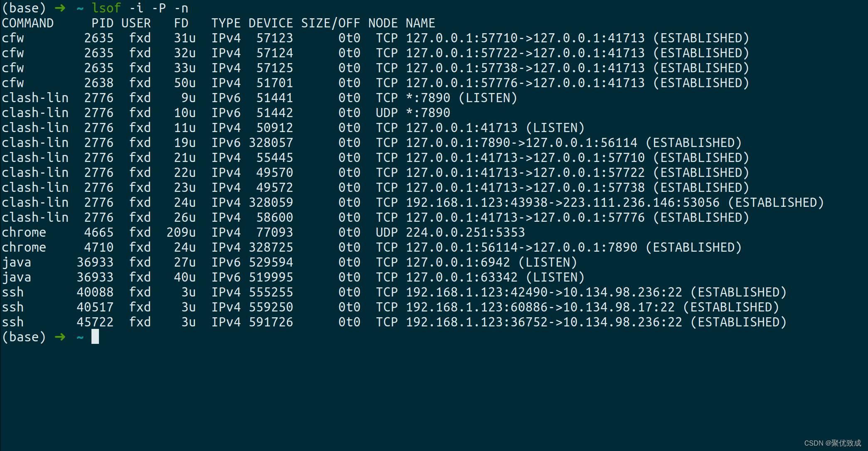The height and width of the screenshot is (451, 868).
Task: Click the PID column header
Action: click(x=102, y=23)
